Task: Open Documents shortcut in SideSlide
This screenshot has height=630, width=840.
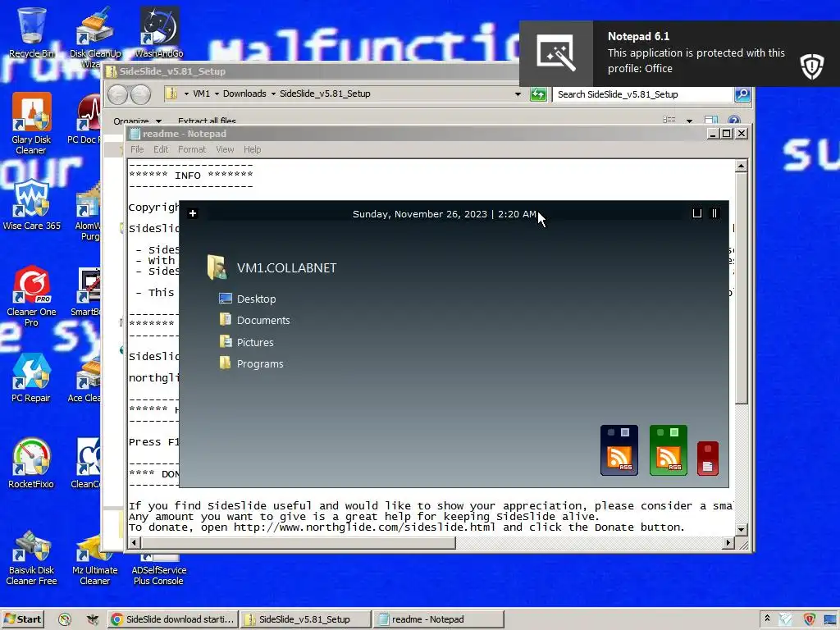Action: (x=254, y=321)
